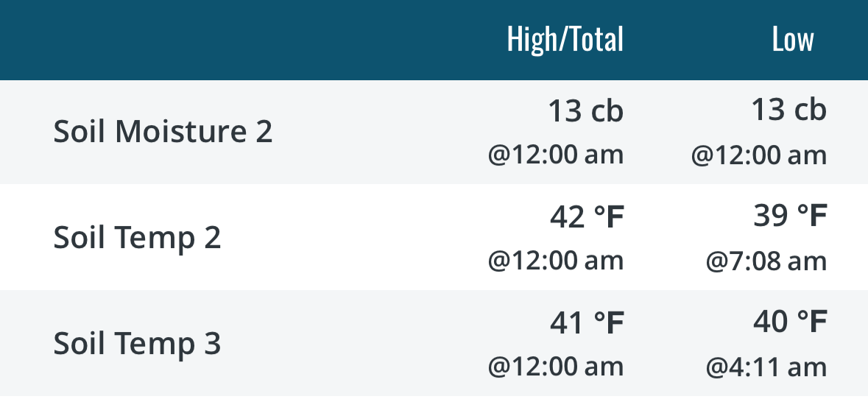Select the Soil Temp 3 row label
The height and width of the screenshot is (399, 868).
click(x=137, y=343)
